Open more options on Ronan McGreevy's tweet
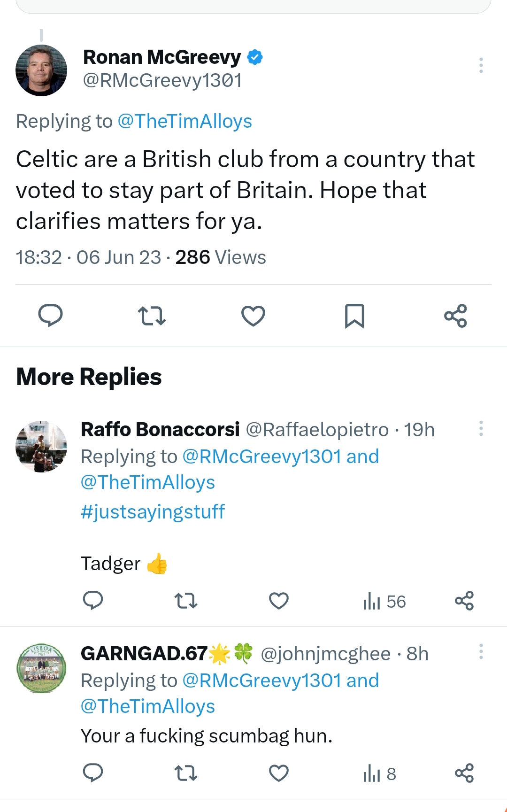 click(x=481, y=65)
